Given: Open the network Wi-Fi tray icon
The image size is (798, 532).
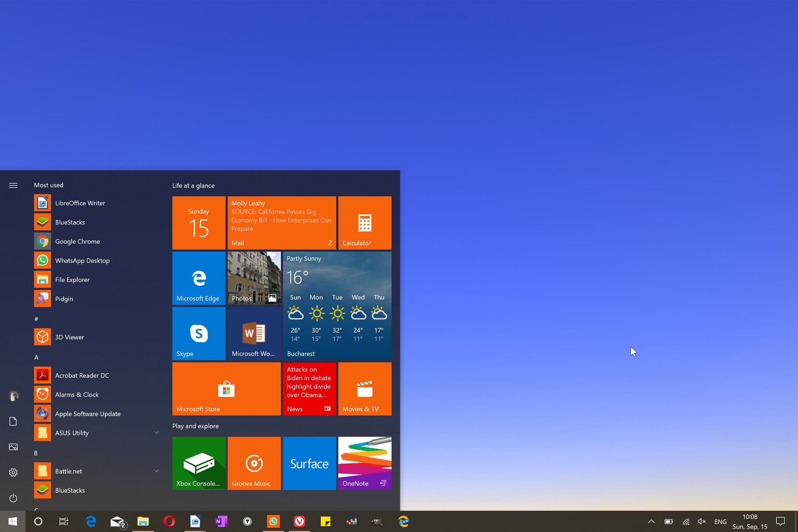Looking at the screenshot, I should pyautogui.click(x=686, y=521).
